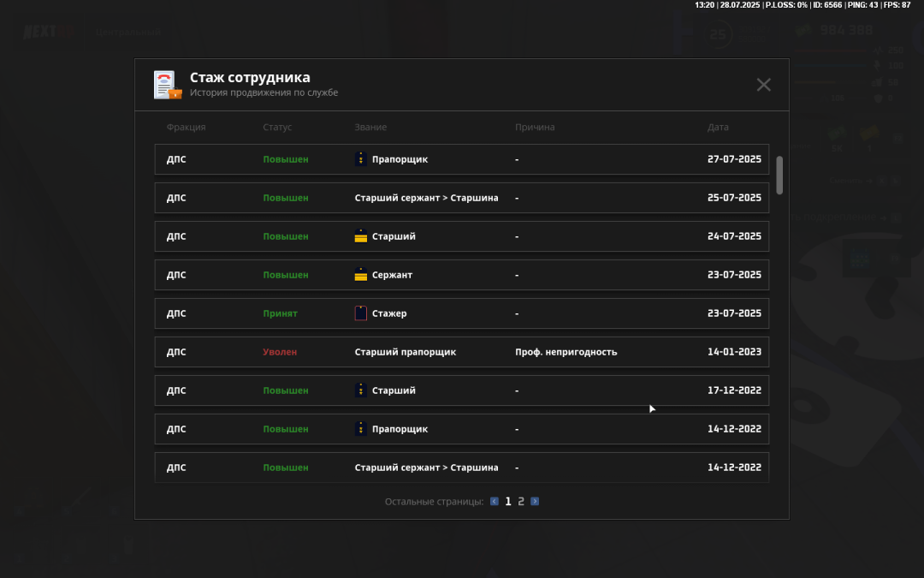Click the Проф. непригодность reason
This screenshot has width=924, height=578.
[x=566, y=352]
